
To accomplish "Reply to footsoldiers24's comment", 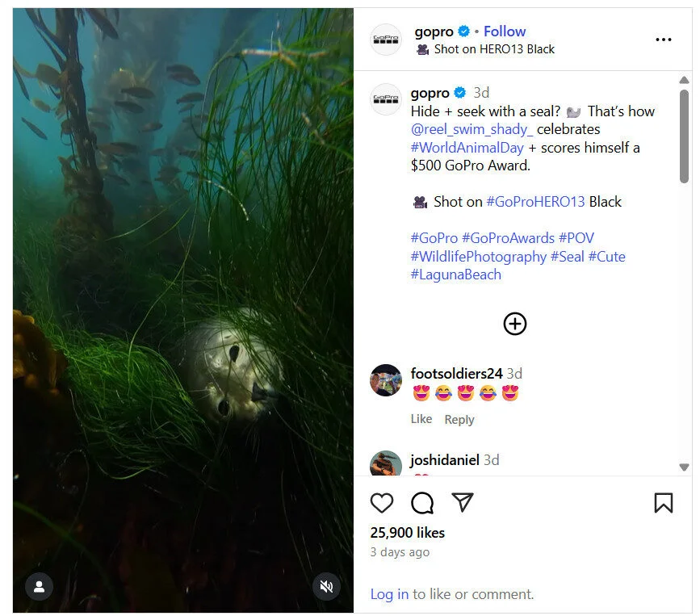I will 459,419.
